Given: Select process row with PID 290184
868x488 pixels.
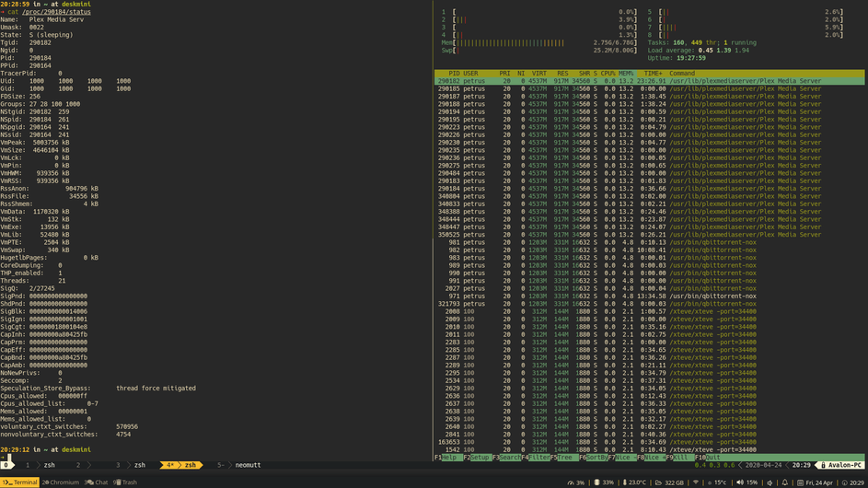Looking at the screenshot, I should [x=649, y=189].
